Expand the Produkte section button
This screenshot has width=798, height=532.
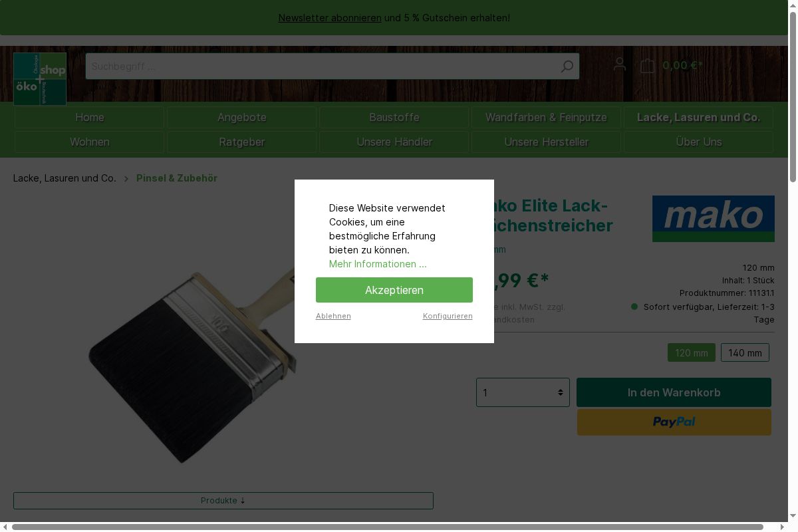223,501
